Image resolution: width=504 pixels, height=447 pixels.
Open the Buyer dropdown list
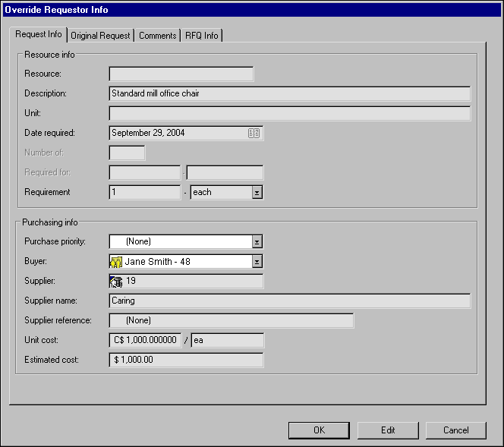(257, 262)
